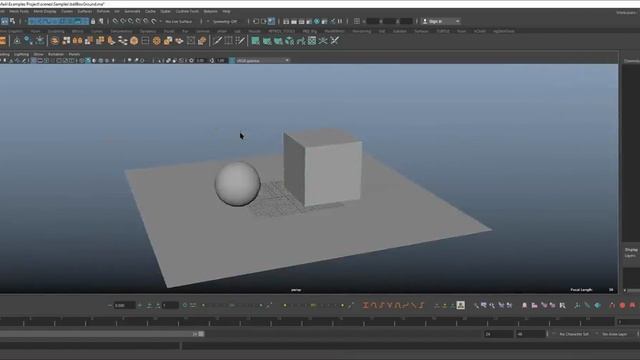The height and width of the screenshot is (360, 640).
Task: Click the exposure value field in viewport toolbar
Action: click(x=200, y=60)
